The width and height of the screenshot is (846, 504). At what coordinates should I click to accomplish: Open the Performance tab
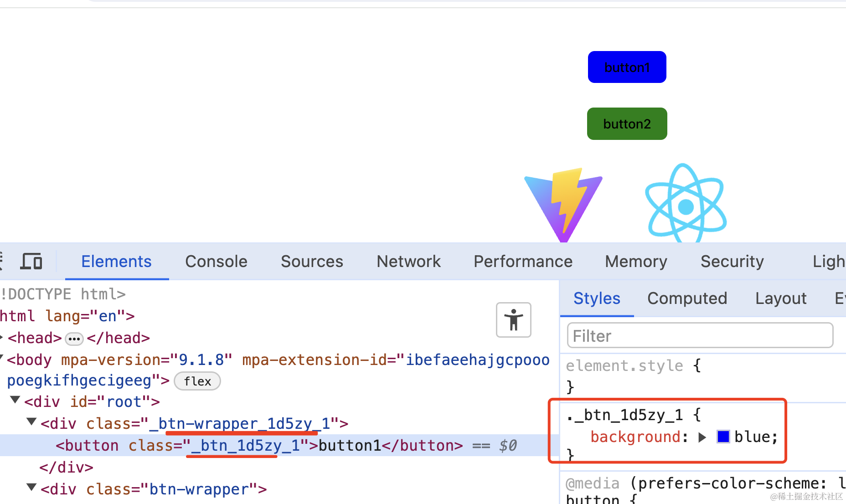click(523, 262)
